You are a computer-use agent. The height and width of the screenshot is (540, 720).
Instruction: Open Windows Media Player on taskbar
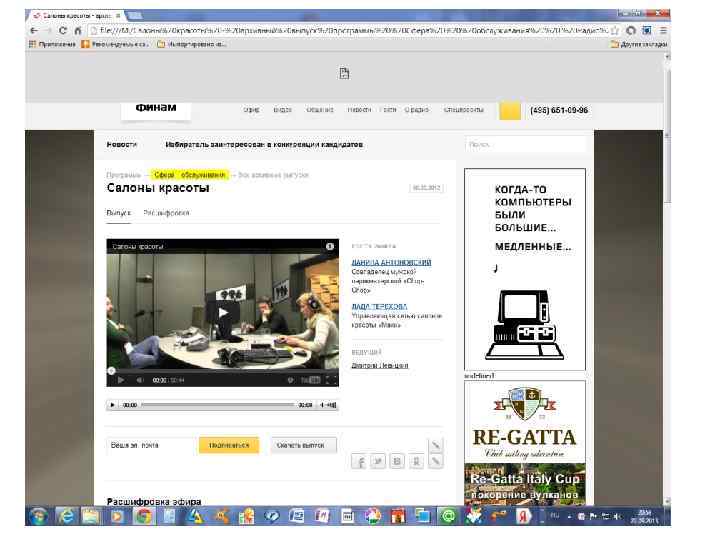[117, 516]
